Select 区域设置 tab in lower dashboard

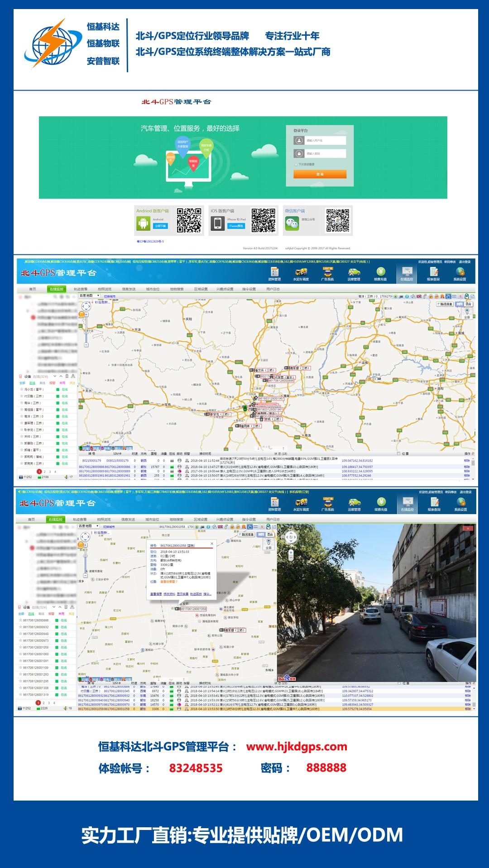click(201, 520)
